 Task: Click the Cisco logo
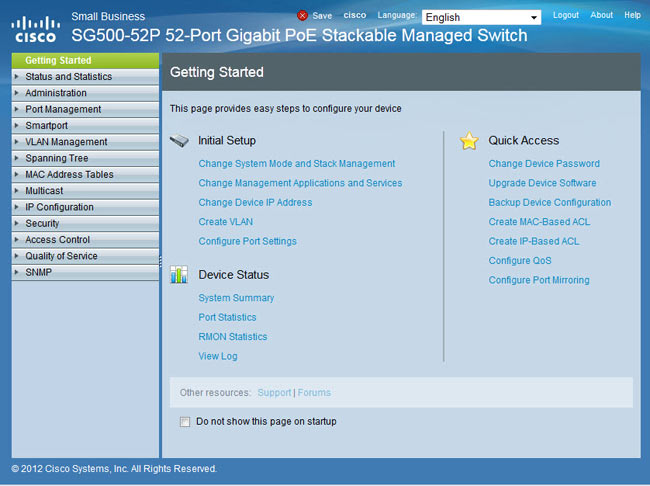pyautogui.click(x=36, y=29)
